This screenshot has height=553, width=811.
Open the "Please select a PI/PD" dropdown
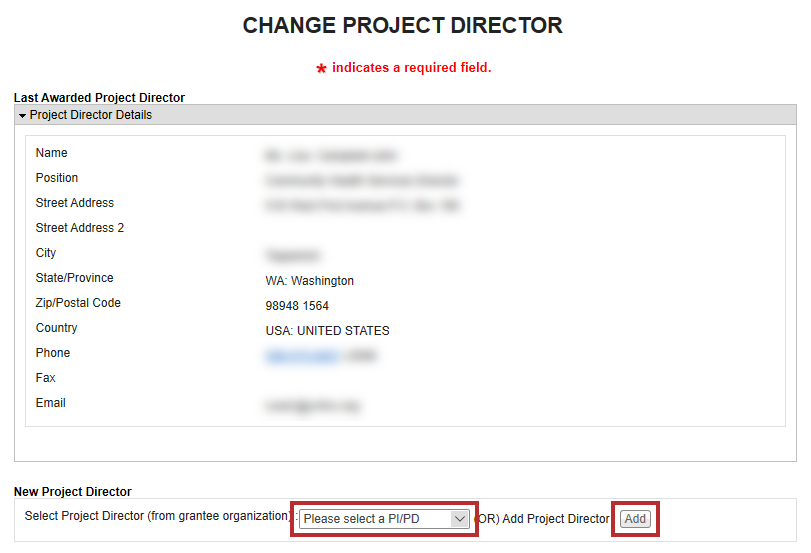pyautogui.click(x=384, y=519)
